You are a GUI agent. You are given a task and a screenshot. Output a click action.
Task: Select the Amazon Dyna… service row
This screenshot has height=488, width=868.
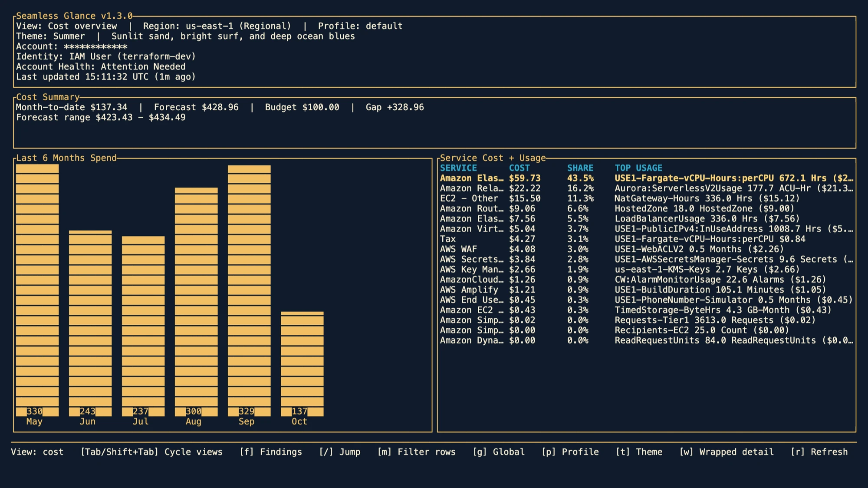coord(647,340)
